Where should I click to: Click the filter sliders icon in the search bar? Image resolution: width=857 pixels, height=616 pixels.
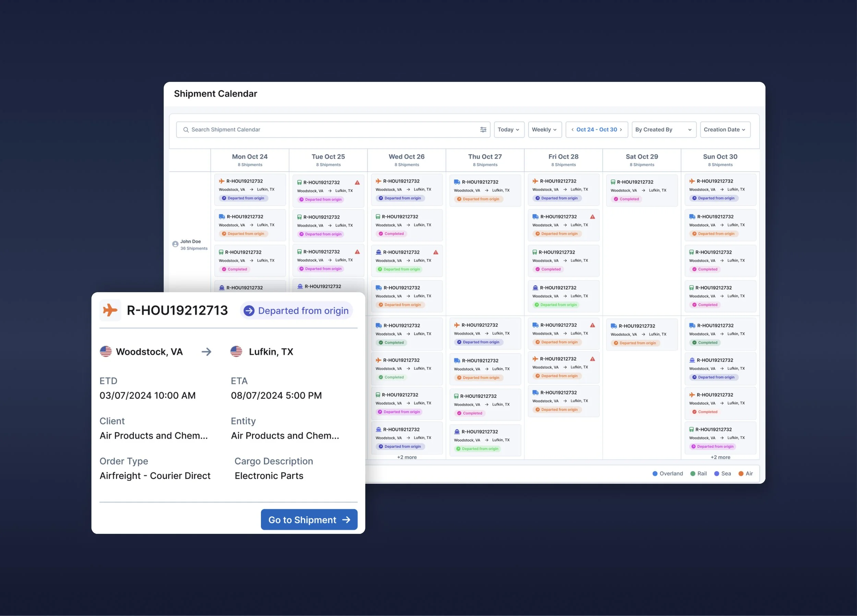click(x=483, y=130)
